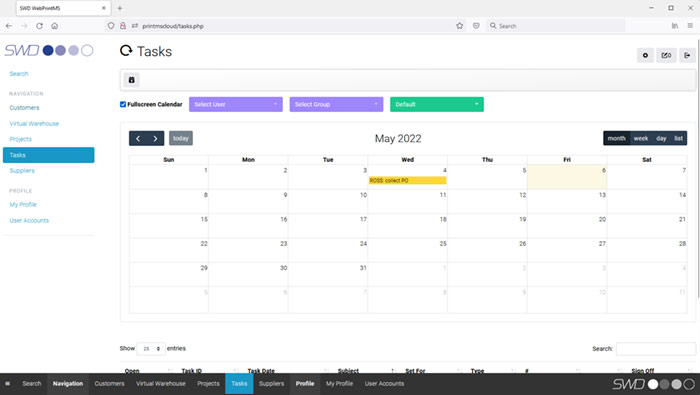
Task: Go to next month with right chevron
Action: click(155, 138)
